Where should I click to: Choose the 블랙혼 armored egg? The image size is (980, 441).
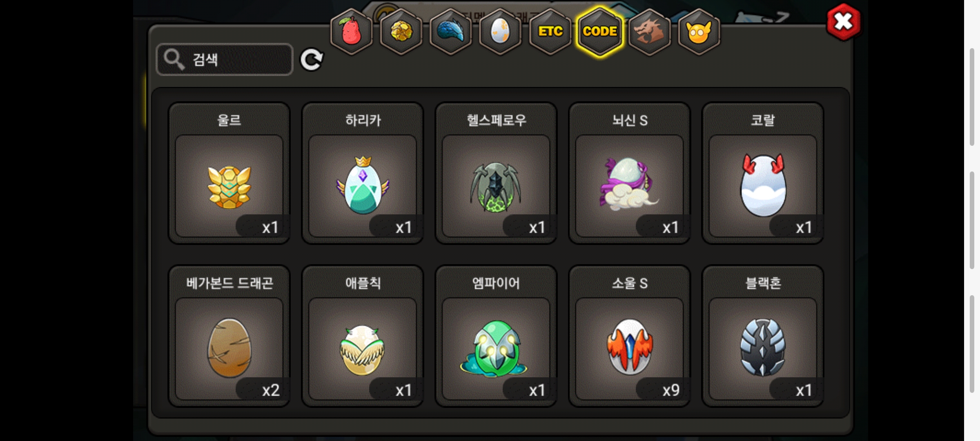pos(763,336)
